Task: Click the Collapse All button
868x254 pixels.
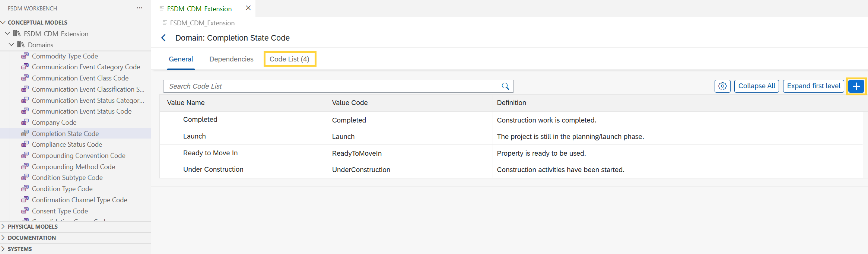Action: click(x=757, y=86)
